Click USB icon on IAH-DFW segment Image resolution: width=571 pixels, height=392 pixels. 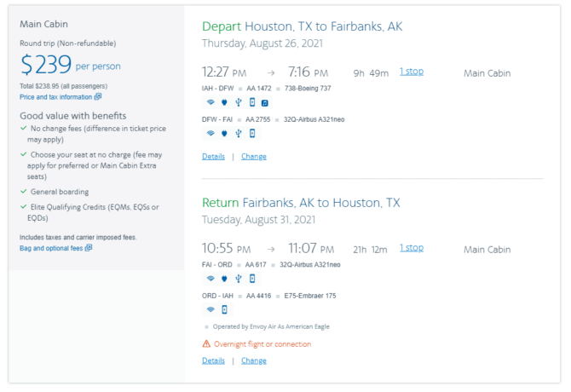(x=238, y=102)
